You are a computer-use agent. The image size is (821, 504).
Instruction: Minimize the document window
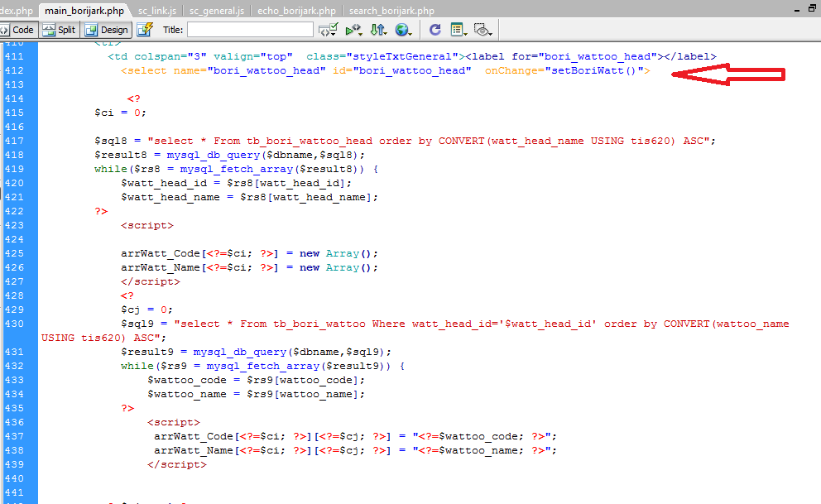(x=797, y=10)
